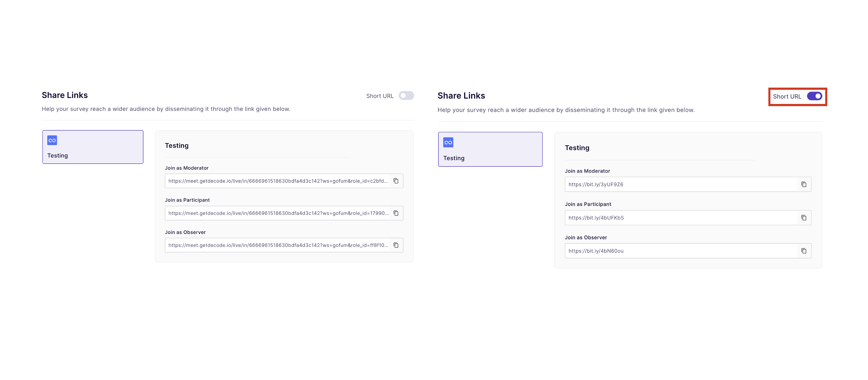Viewport: 868px width, 380px height.
Task: Copy the bit.ly/4bN60ou observer link
Action: click(804, 251)
